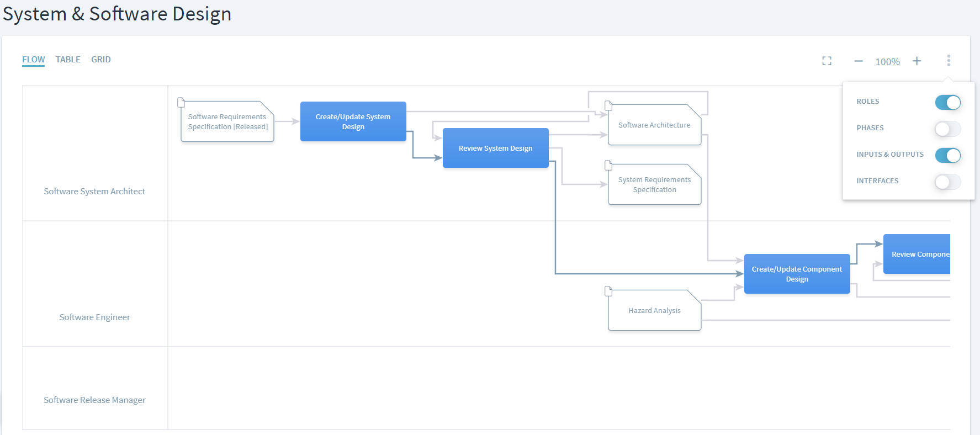
Task: Zoom in with the plus icon
Action: point(917,61)
